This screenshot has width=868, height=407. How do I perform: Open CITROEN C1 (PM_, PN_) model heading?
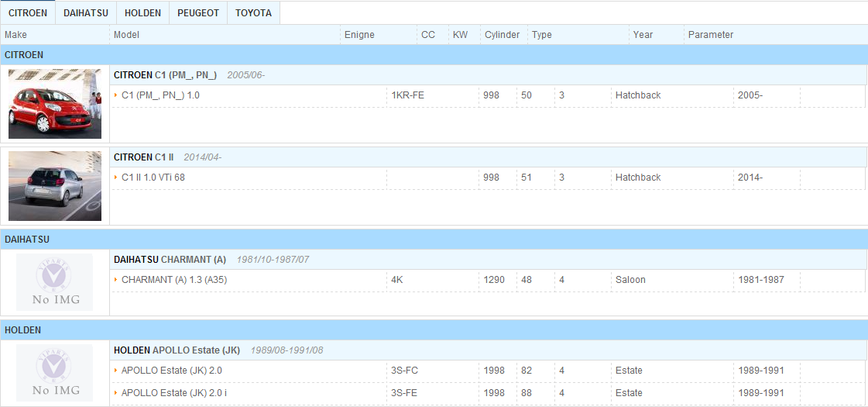point(166,75)
